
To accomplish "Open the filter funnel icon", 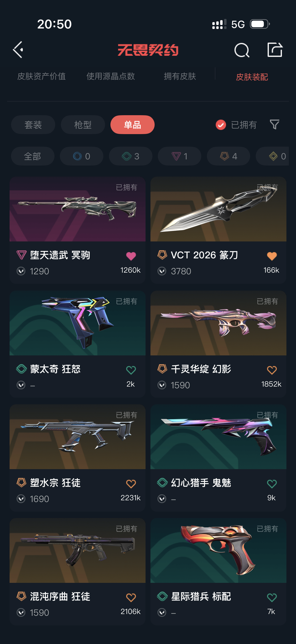I will tap(275, 125).
